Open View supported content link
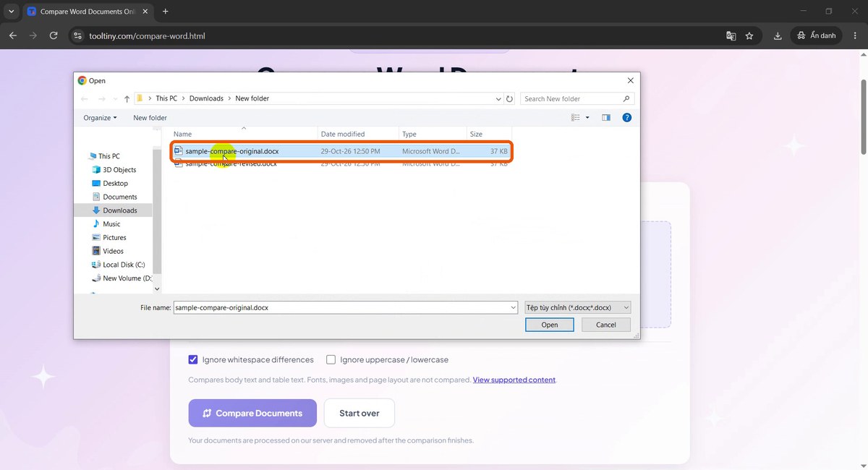The image size is (868, 470). tap(514, 380)
